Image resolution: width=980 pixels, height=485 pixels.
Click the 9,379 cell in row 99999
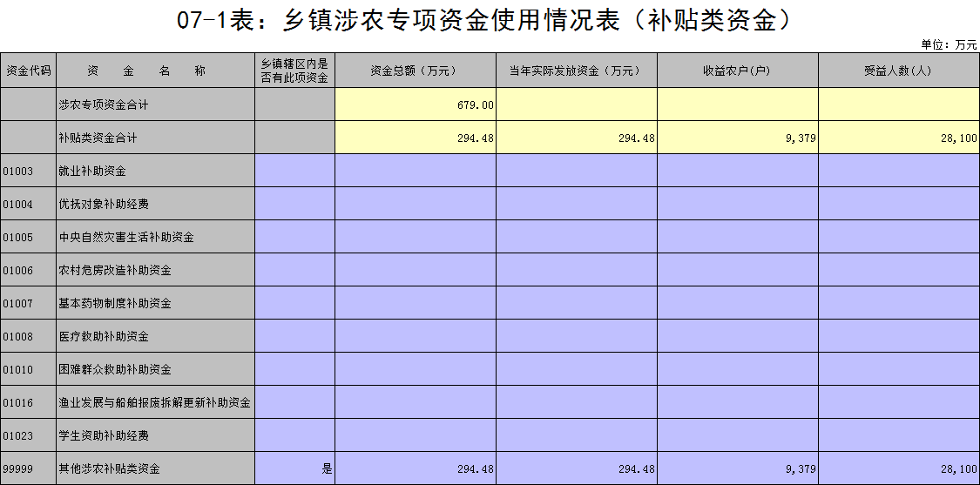737,468
